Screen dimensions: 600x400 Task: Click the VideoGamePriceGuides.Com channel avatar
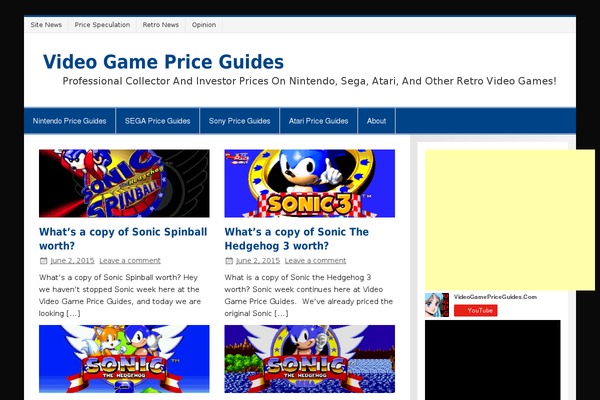coord(437,305)
